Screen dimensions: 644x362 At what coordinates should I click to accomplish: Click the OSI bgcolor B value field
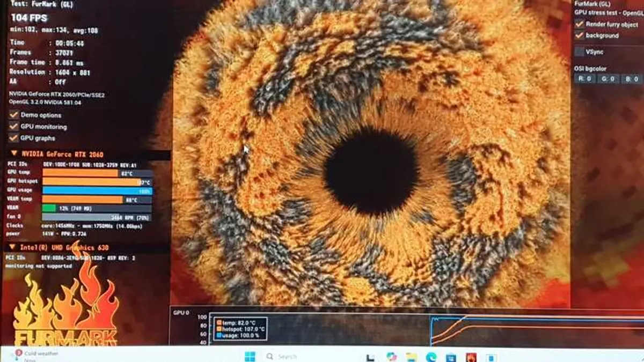point(631,79)
